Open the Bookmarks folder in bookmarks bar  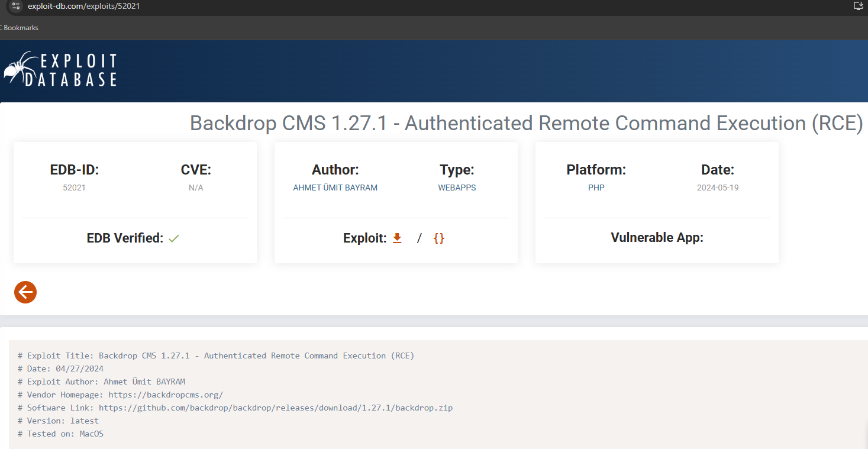click(20, 28)
